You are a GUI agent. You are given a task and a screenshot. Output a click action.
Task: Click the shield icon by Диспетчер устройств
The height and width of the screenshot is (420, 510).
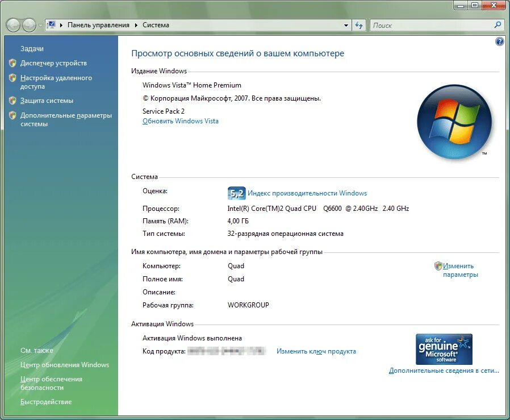coord(12,63)
